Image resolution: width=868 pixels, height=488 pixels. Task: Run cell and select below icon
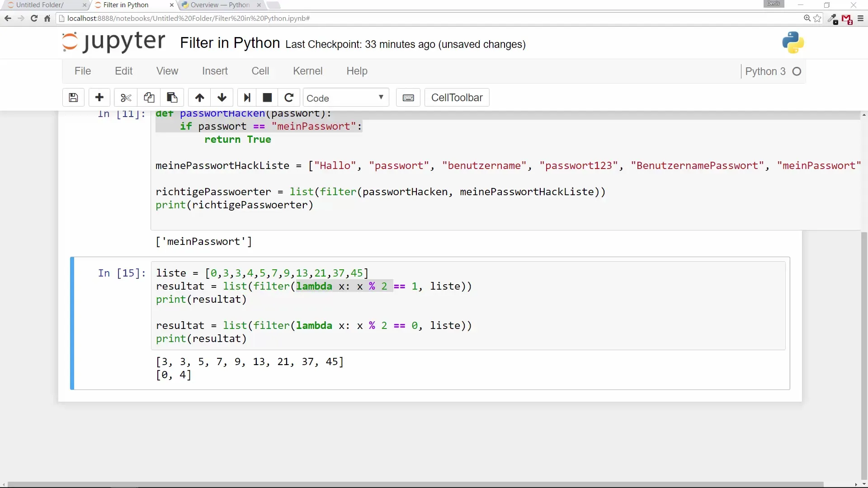[247, 98]
